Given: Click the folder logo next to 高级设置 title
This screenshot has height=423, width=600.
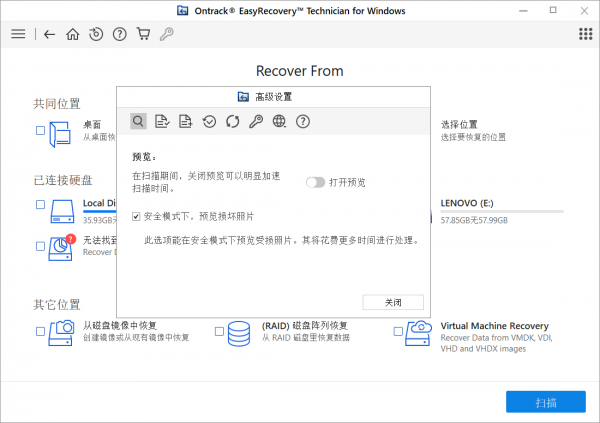Looking at the screenshot, I should [x=243, y=97].
